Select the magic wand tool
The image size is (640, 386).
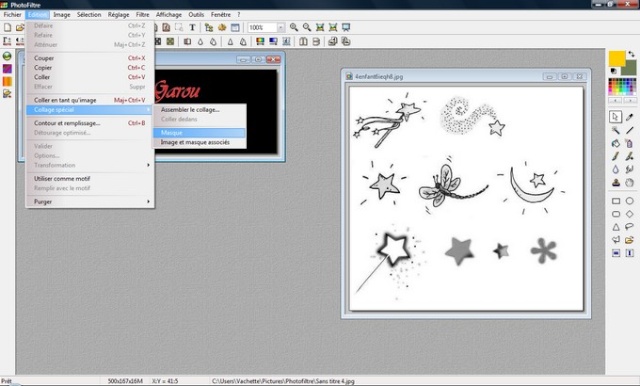(x=616, y=130)
